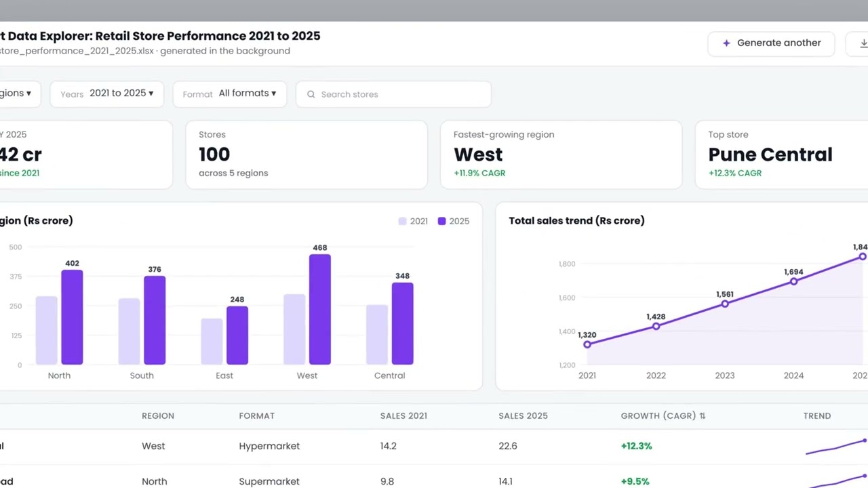This screenshot has height=488, width=868.
Task: Sort by the REGION column header
Action: tap(158, 415)
